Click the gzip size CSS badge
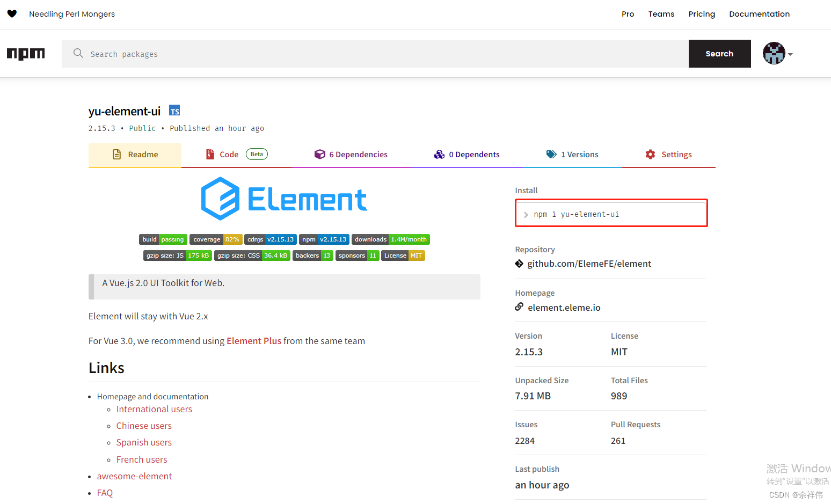This screenshot has height=504, width=831. click(252, 255)
